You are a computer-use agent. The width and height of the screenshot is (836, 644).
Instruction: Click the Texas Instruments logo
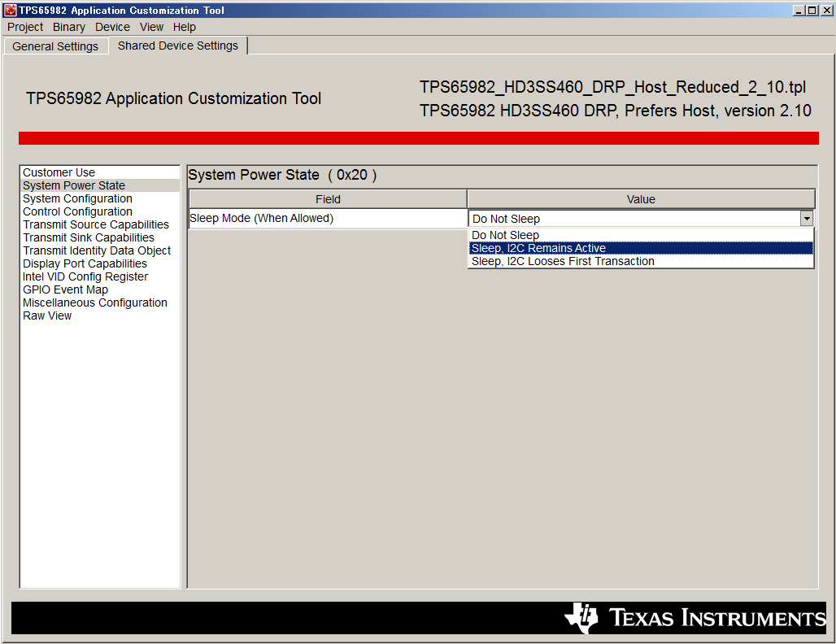point(695,618)
